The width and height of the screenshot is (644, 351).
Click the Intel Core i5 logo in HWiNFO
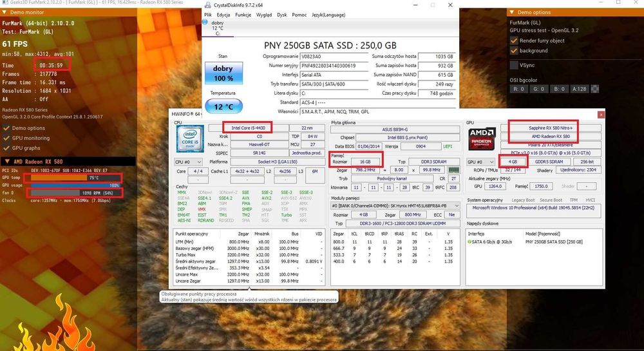[190, 138]
